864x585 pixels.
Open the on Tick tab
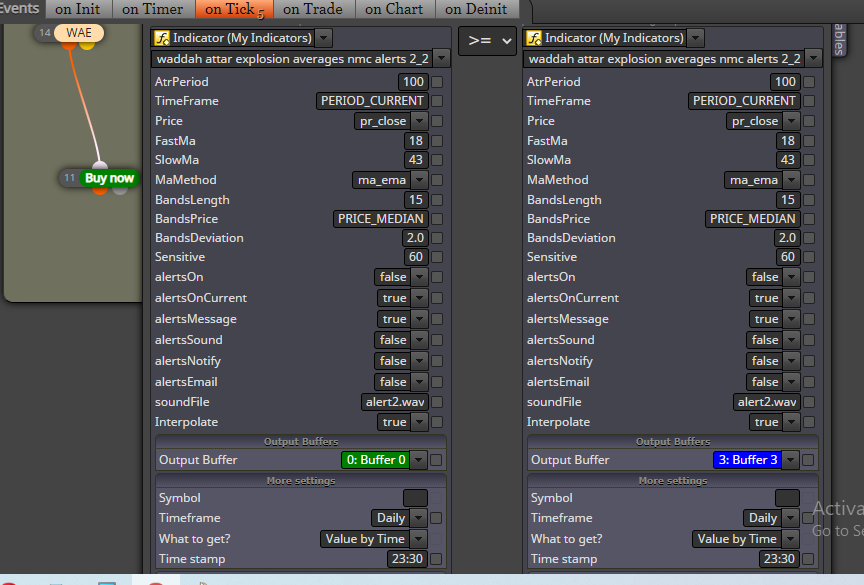pyautogui.click(x=234, y=9)
